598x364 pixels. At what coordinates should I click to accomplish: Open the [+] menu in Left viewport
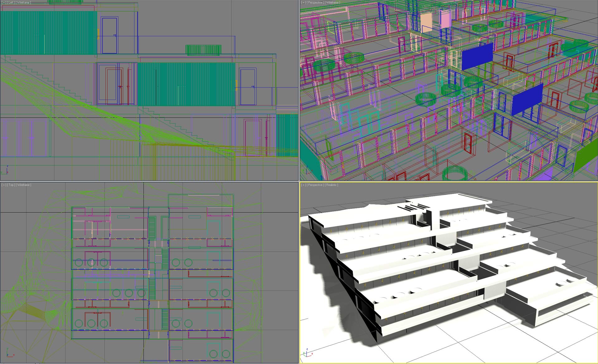tap(4, 2)
